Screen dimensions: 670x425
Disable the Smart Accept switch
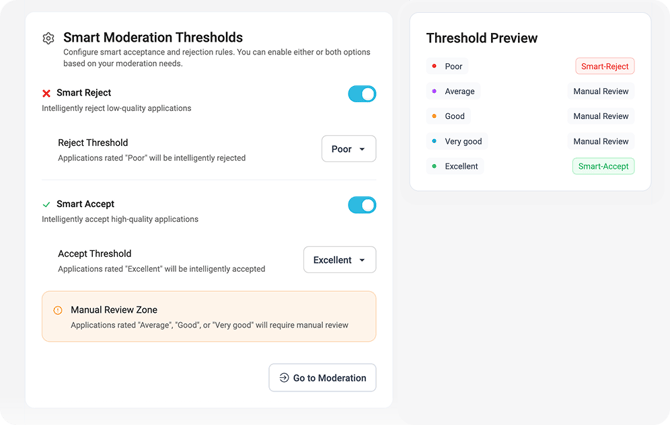pyautogui.click(x=362, y=205)
